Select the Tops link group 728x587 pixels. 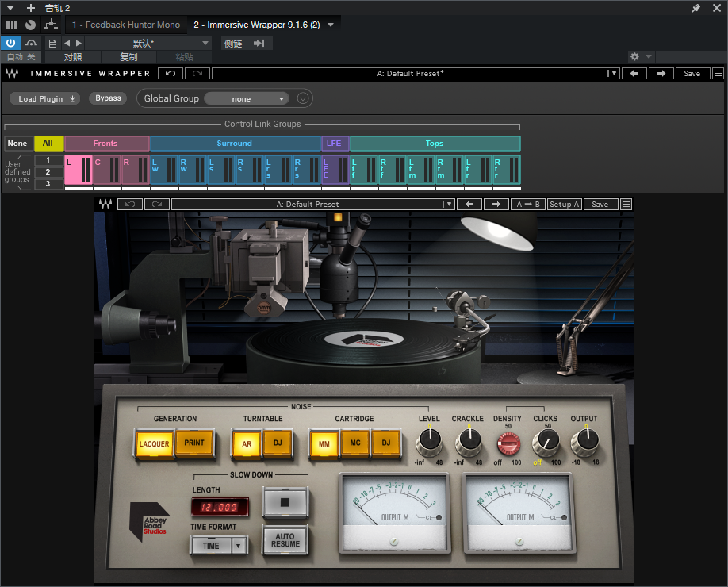[x=435, y=144]
